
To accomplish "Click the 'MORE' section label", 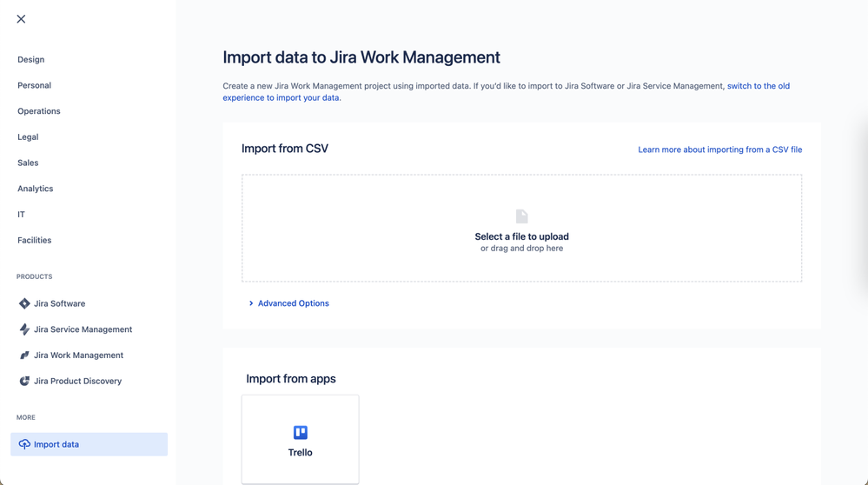I will coord(26,417).
